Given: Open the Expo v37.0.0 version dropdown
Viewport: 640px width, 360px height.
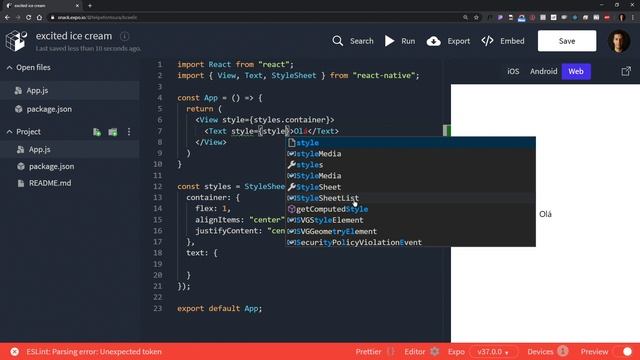Looking at the screenshot, I should pos(493,351).
